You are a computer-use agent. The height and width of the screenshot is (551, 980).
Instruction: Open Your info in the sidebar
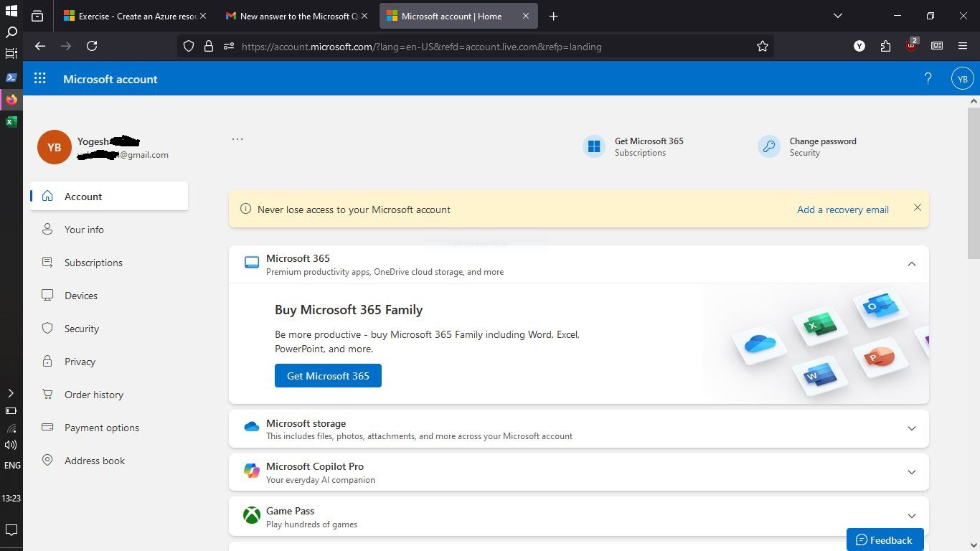coord(109,230)
